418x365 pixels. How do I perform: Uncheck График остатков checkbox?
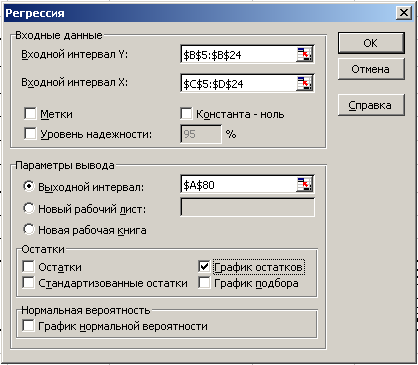click(204, 267)
